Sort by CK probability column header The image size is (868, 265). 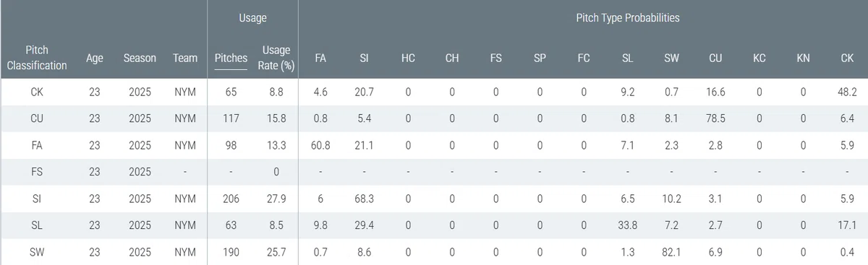(847, 58)
